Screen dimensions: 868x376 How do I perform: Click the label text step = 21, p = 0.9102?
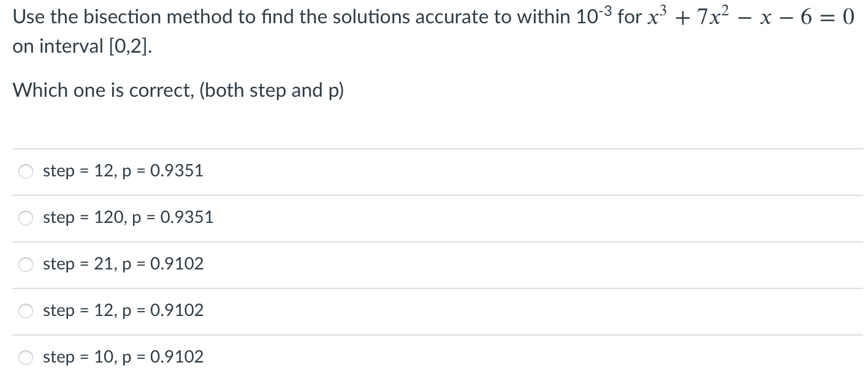click(124, 265)
